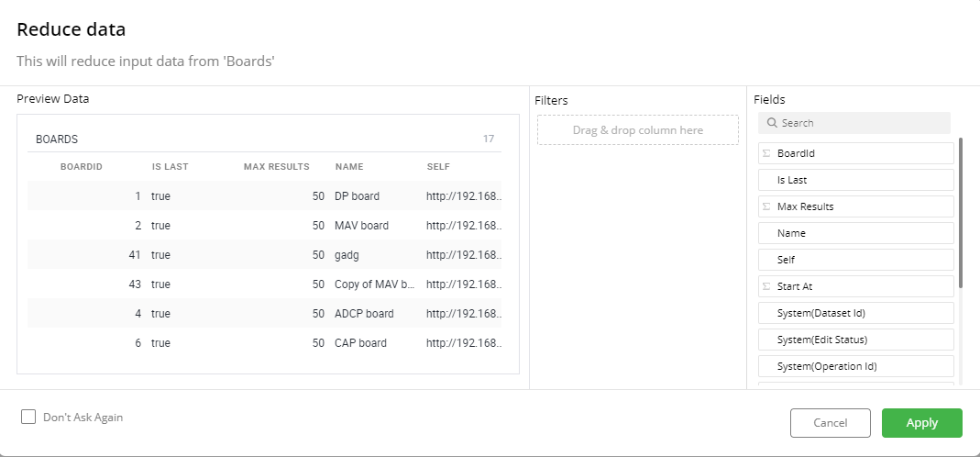Select the Self field item
Screen dimensions: 980x457
(855, 260)
